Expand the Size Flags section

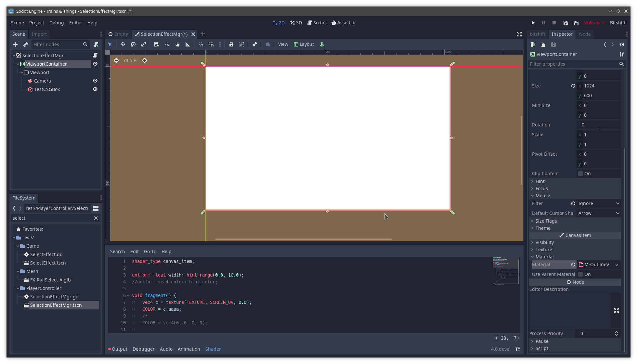pos(546,221)
